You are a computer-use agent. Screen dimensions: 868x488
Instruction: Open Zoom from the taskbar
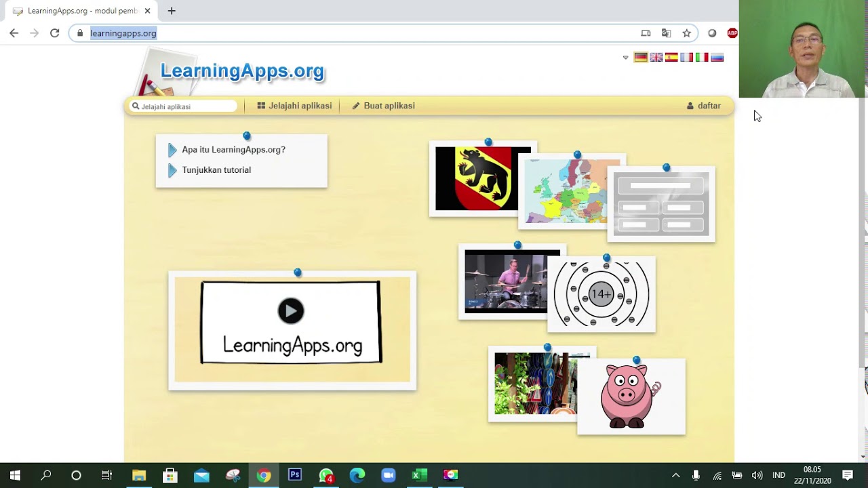(x=388, y=475)
